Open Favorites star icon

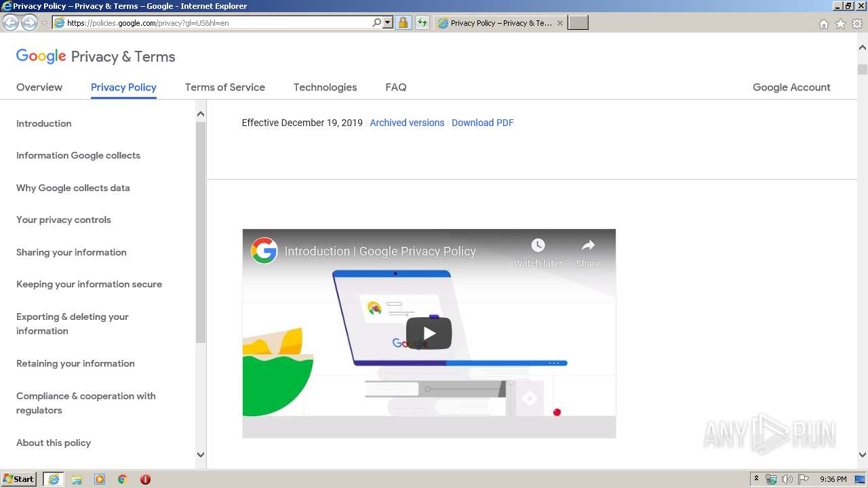(840, 24)
